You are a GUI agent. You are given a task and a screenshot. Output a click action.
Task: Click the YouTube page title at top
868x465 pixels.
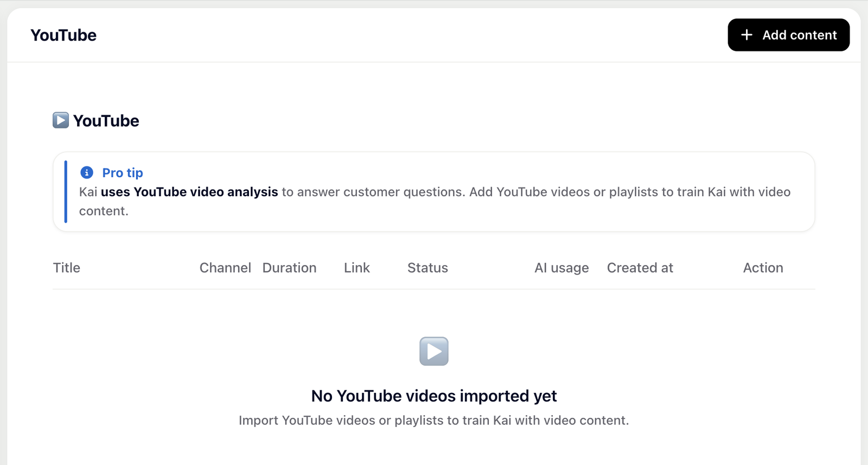[63, 35]
